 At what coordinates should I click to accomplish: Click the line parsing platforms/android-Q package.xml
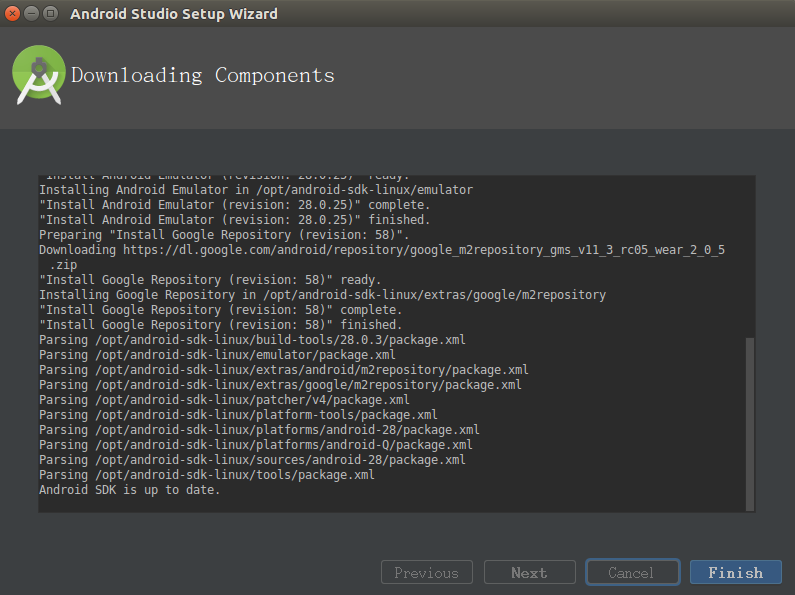[x=256, y=445]
